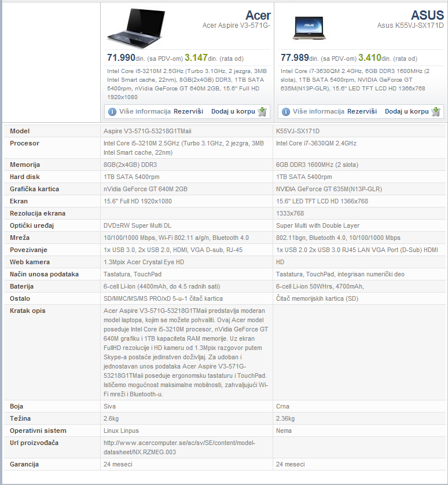
Task: Open Više informacija for Acer Aspire
Action: (x=145, y=111)
